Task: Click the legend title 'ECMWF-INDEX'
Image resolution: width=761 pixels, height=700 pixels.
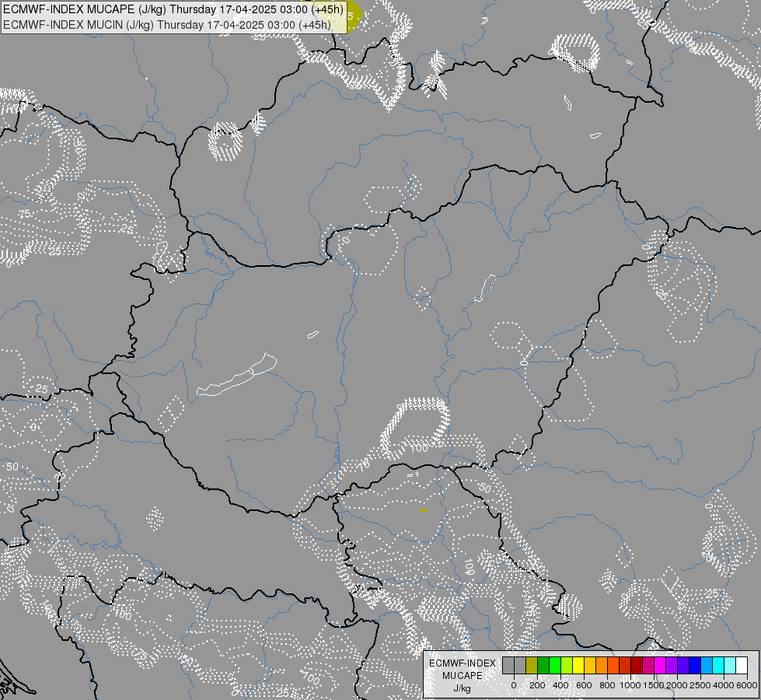Action: click(x=463, y=663)
